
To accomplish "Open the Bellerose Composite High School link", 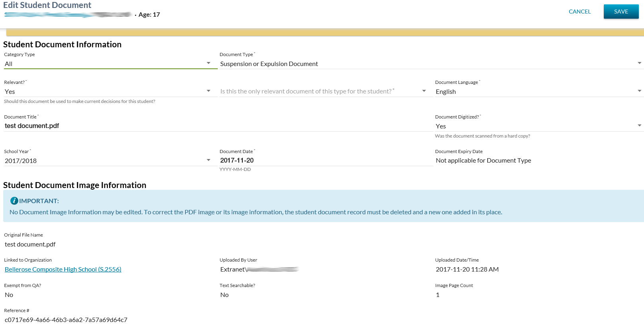I will (63, 270).
